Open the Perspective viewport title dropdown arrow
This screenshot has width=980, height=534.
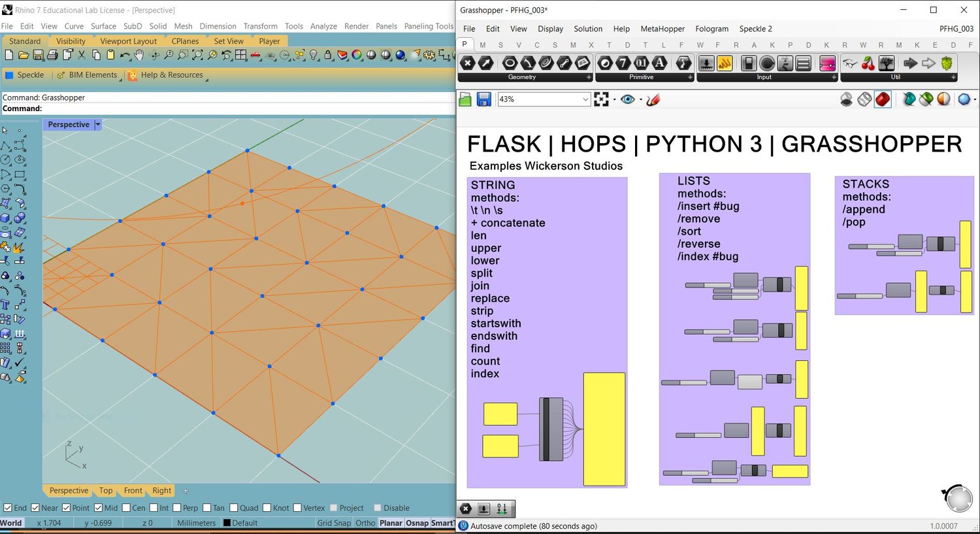pos(98,124)
